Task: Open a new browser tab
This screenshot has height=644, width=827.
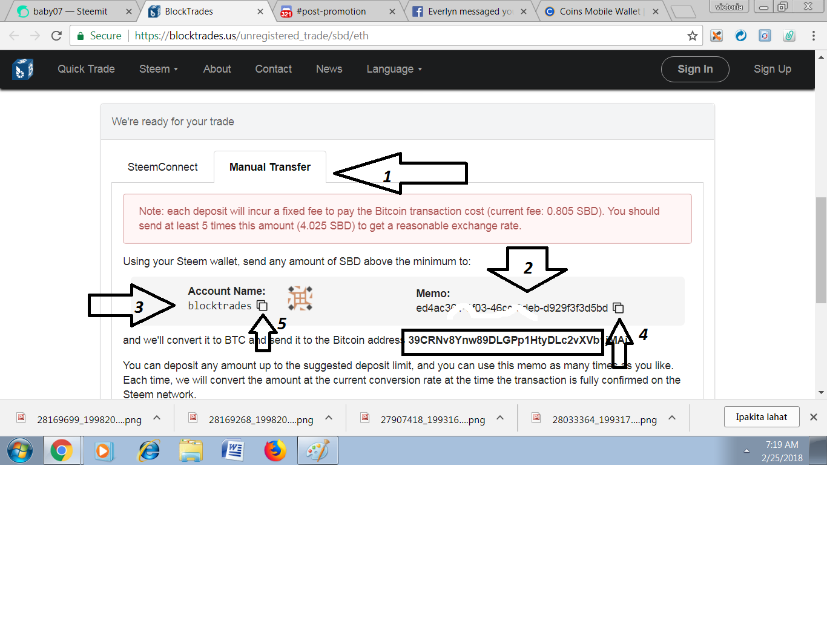Action: (684, 11)
